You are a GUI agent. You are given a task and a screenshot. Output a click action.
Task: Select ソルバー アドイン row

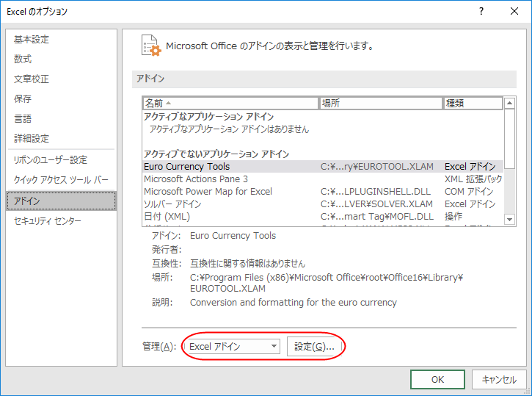pyautogui.click(x=323, y=204)
